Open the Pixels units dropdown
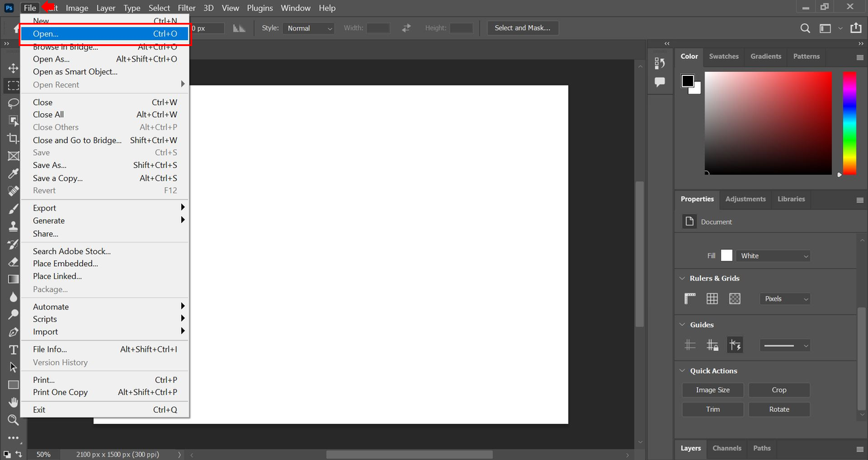Viewport: 868px width, 460px height. [785, 299]
